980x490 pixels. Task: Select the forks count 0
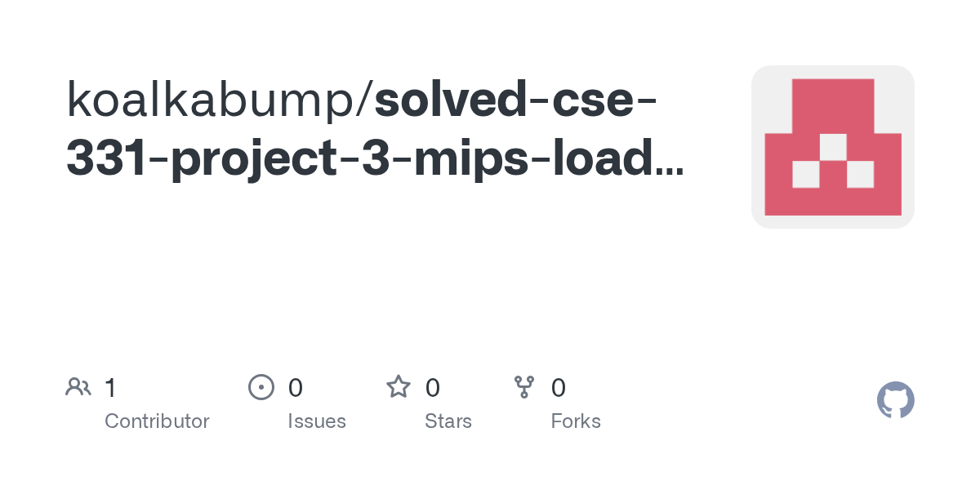click(559, 387)
